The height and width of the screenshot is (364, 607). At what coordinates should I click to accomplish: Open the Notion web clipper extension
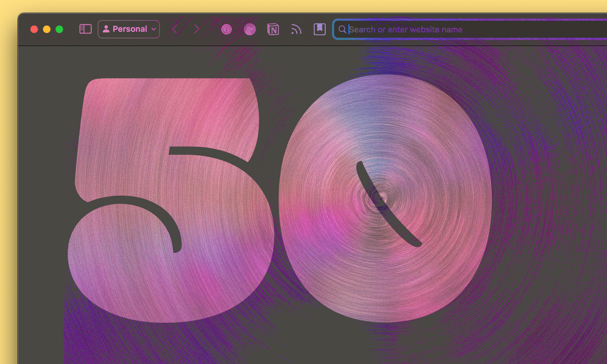pos(273,29)
